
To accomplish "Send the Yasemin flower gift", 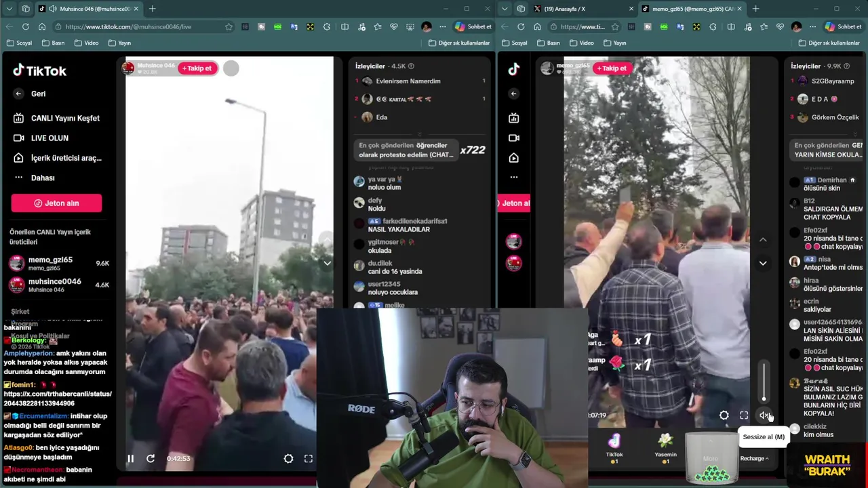I will click(x=665, y=448).
